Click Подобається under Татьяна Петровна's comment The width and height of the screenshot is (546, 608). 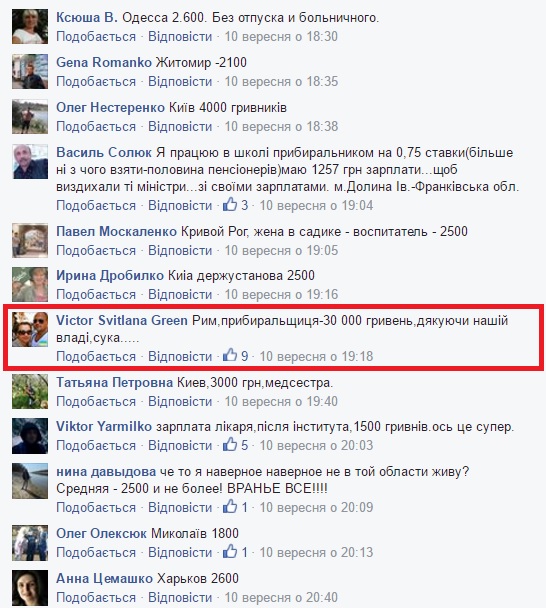pyautogui.click(x=96, y=401)
